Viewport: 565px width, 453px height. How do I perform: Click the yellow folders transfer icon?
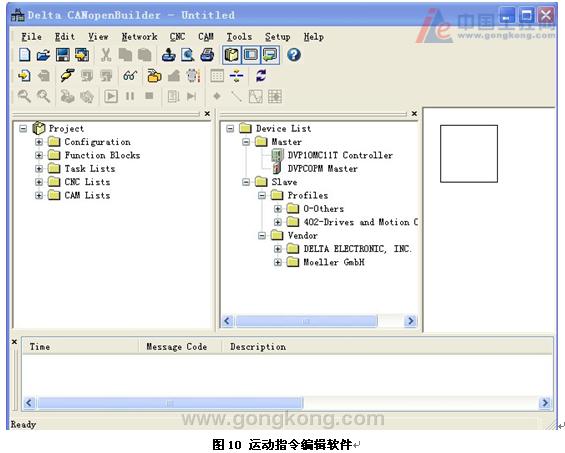(x=154, y=76)
